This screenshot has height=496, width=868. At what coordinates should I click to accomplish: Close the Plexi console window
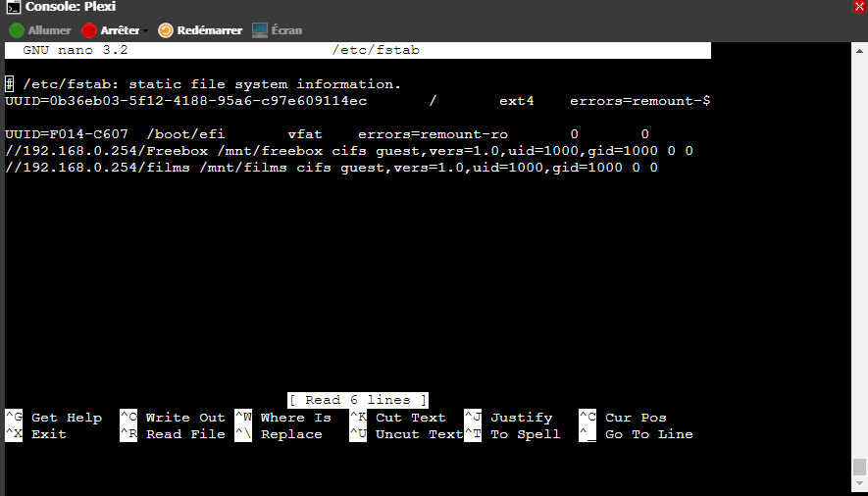(x=860, y=6)
